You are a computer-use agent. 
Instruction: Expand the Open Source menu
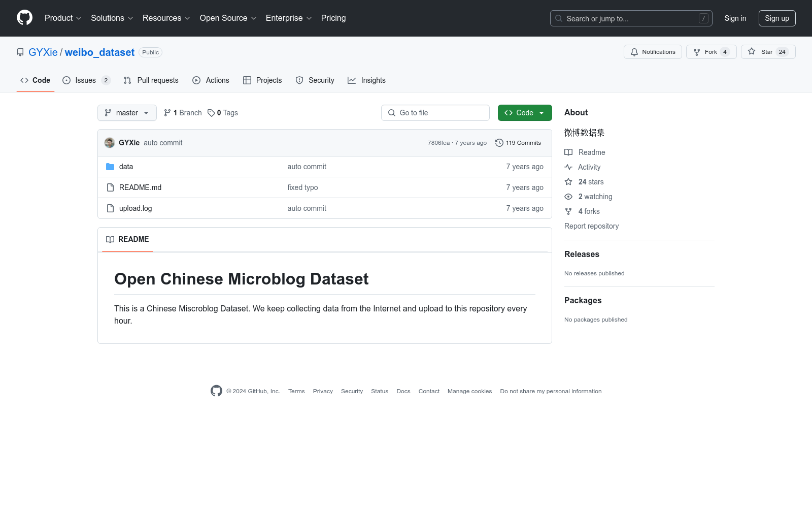tap(228, 18)
